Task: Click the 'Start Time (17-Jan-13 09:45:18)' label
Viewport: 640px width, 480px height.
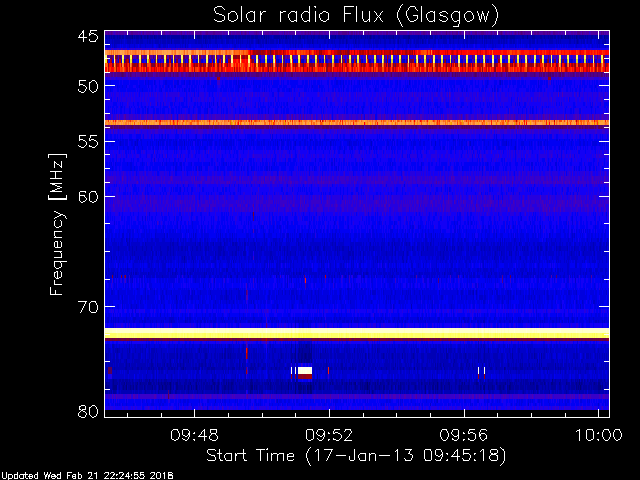Action: coord(356,456)
